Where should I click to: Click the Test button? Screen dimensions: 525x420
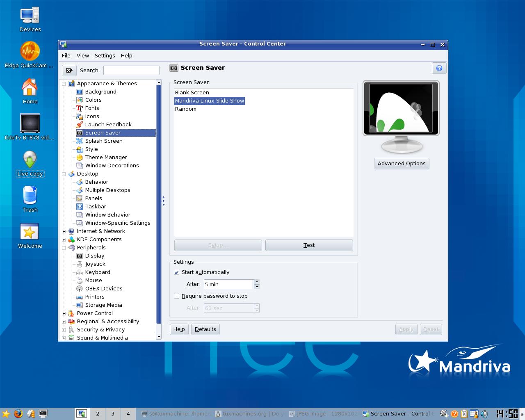coord(309,245)
